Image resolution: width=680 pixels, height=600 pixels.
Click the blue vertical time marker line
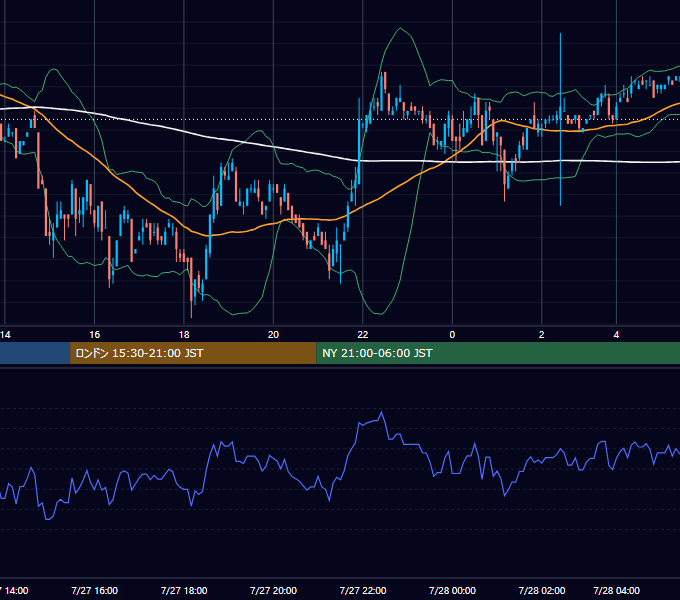(560, 119)
